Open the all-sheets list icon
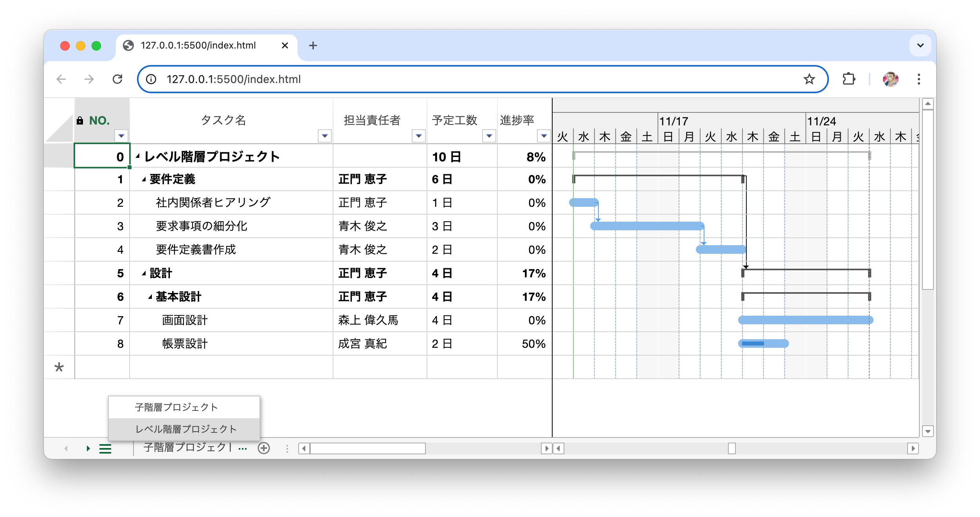Viewport: 980px width, 517px height. (105, 448)
